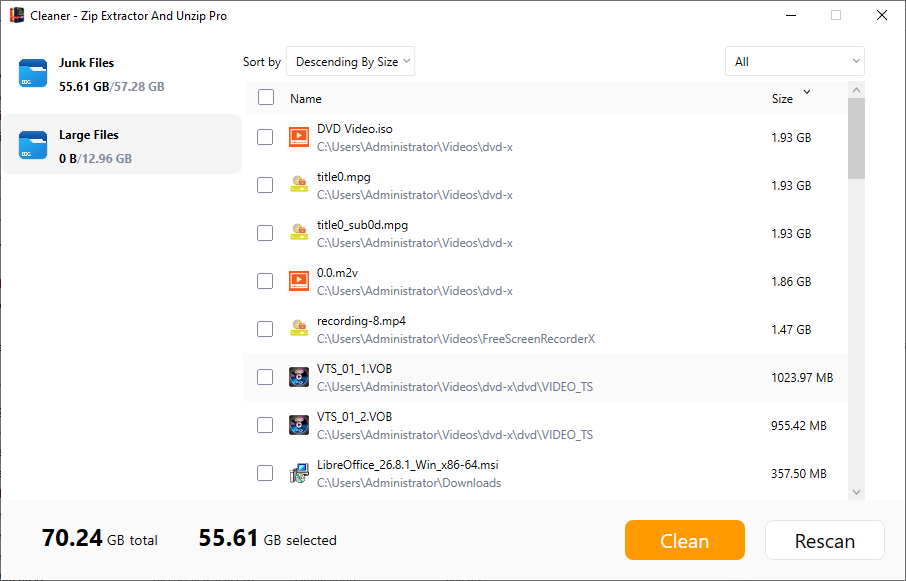Click the 955.42 MB size value
Image resolution: width=906 pixels, height=581 pixels.
pyautogui.click(x=799, y=426)
